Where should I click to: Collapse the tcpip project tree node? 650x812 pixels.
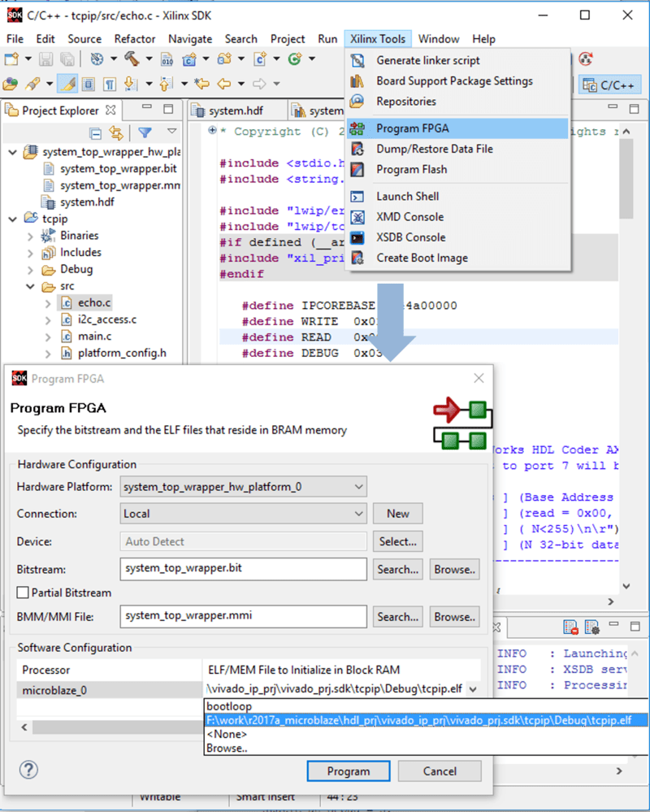(13, 219)
